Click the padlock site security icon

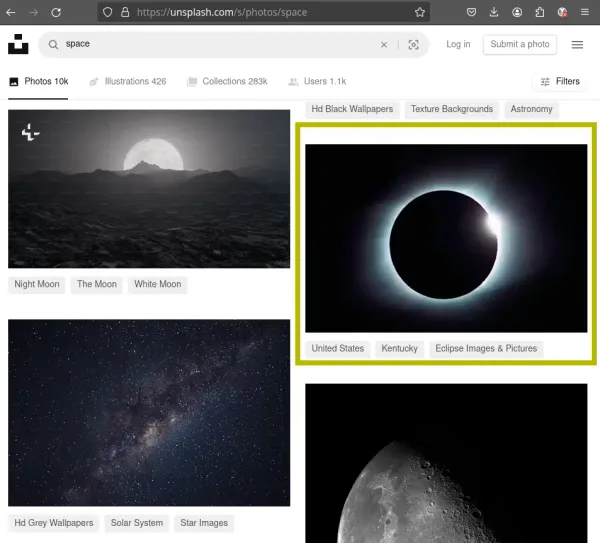pyautogui.click(x=125, y=12)
